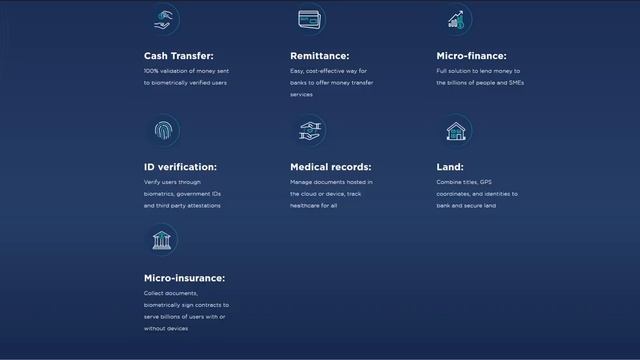Select the 'Remittance:' heading
This screenshot has width=640, height=360.
click(320, 56)
